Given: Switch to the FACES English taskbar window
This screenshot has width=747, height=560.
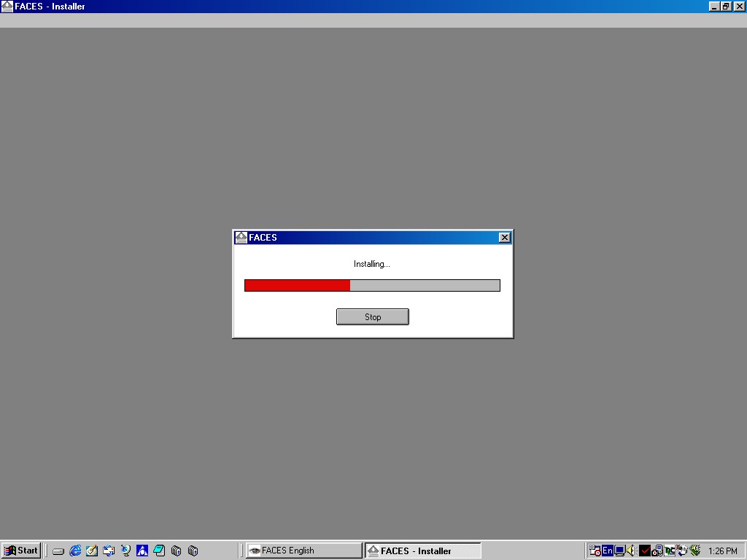Looking at the screenshot, I should 303,551.
